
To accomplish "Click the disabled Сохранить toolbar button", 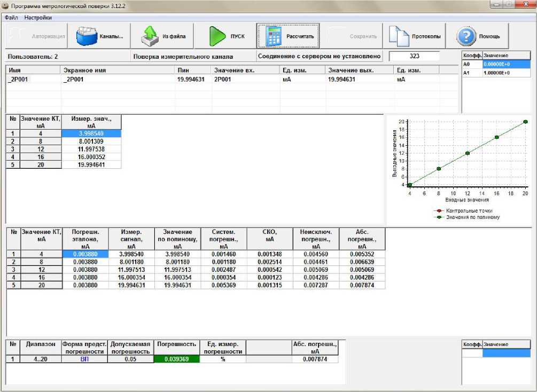I will tap(353, 37).
